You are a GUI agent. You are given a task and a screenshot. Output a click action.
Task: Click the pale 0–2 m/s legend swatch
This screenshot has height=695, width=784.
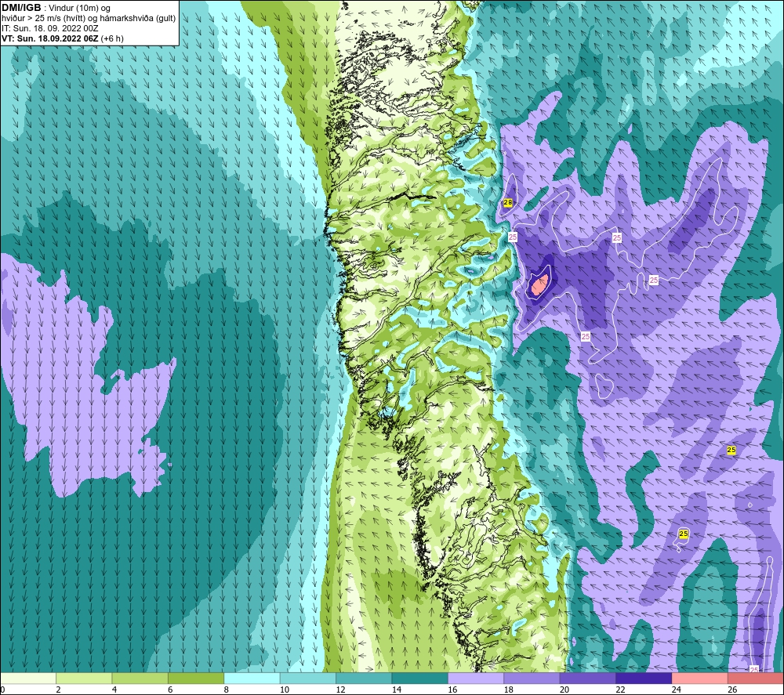(x=28, y=678)
